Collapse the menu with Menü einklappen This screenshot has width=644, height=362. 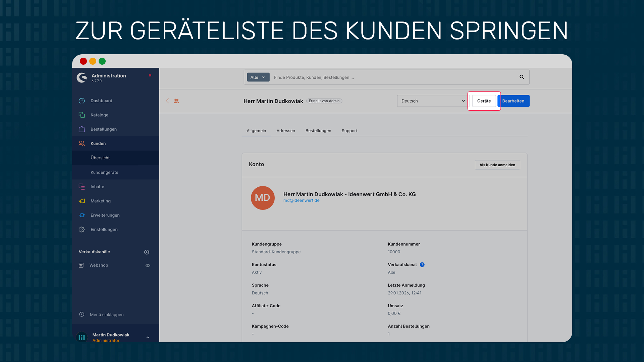(x=106, y=314)
